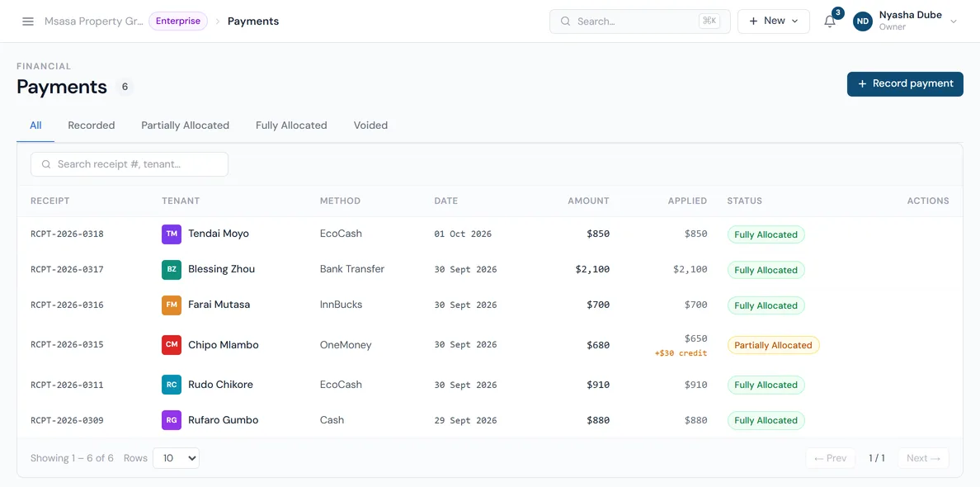Sort by the RECEIPT column header
This screenshot has width=980, height=487.
(50, 201)
